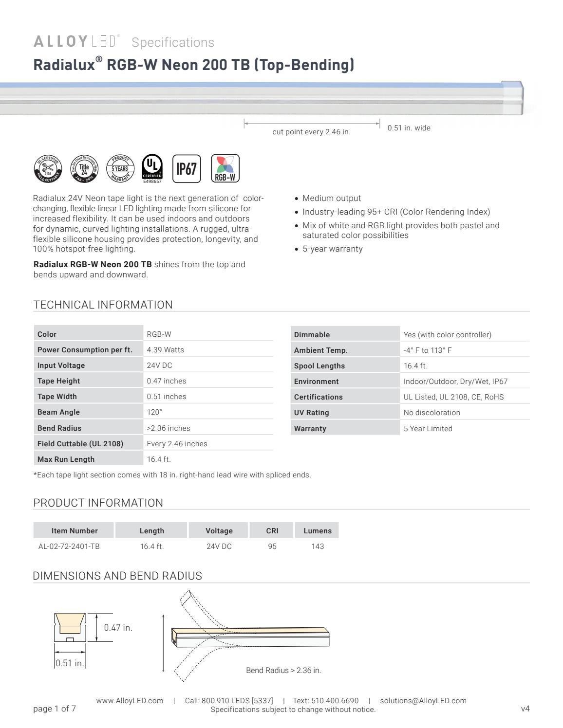This screenshot has width=563, height=728.
Task: Click the ALLOYLED logo in header
Action: 77,41
